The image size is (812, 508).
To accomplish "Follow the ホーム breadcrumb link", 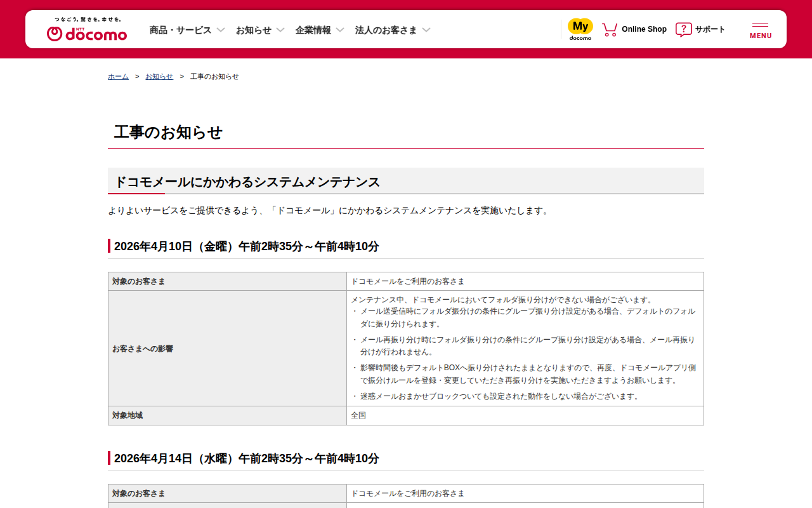I will click(118, 76).
